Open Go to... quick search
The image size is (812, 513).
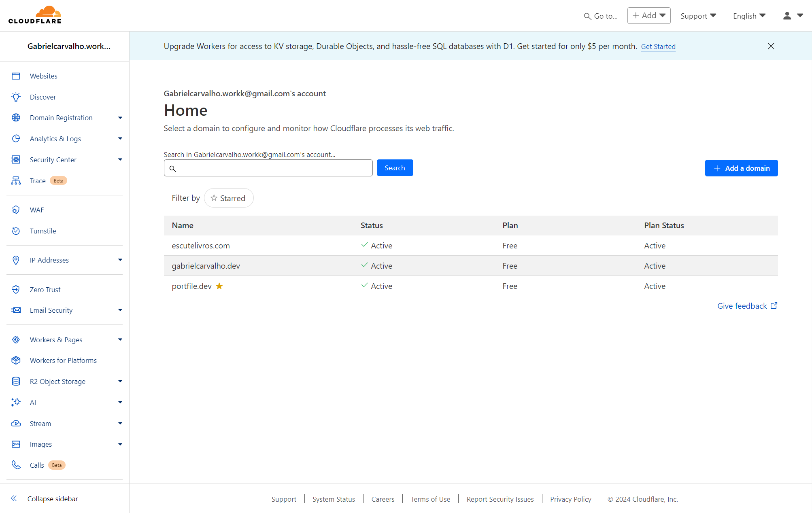[601, 16]
